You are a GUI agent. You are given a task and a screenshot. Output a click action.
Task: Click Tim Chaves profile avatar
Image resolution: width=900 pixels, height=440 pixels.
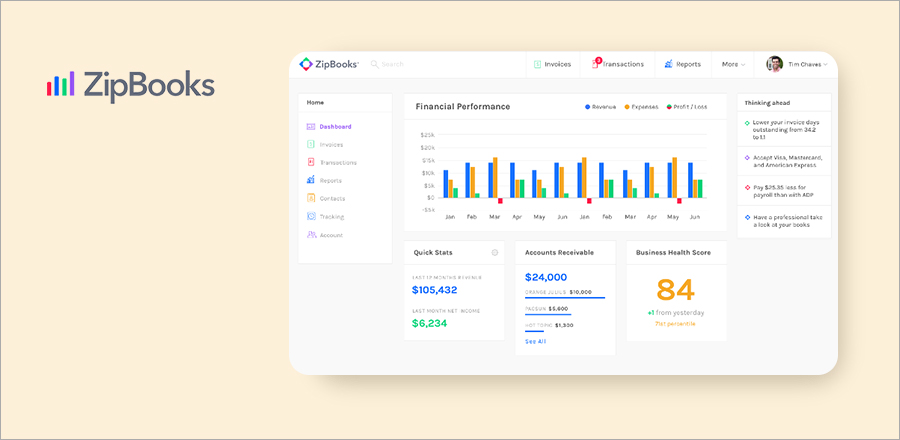(x=774, y=64)
